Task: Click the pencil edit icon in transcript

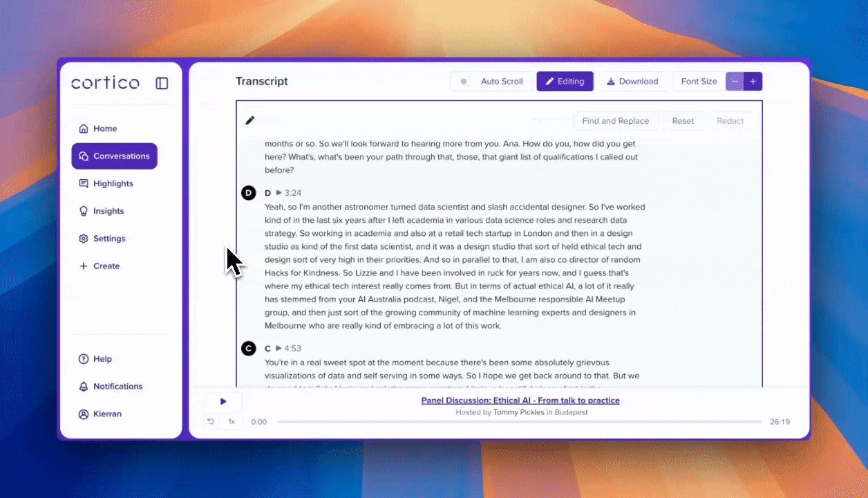Action: coord(250,120)
